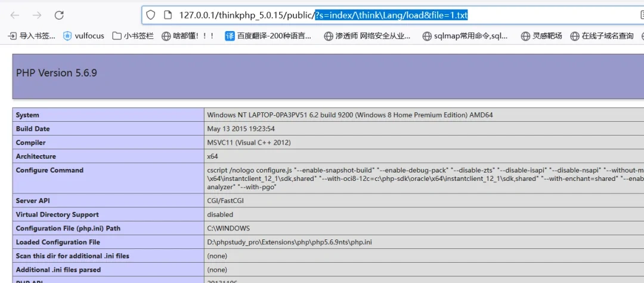This screenshot has width=644, height=283.
Task: Click the Compiler row label
Action: 31,143
